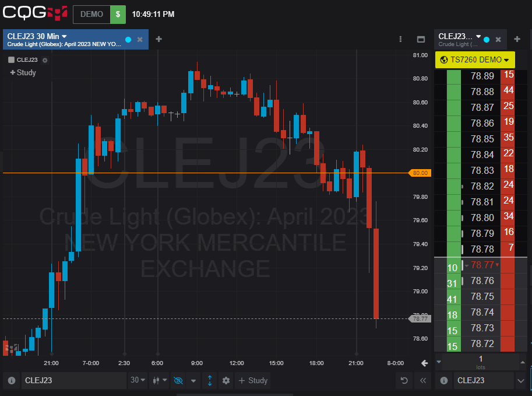Click the + Study button in bottom toolbar
This screenshot has height=396, width=532.
tap(253, 380)
